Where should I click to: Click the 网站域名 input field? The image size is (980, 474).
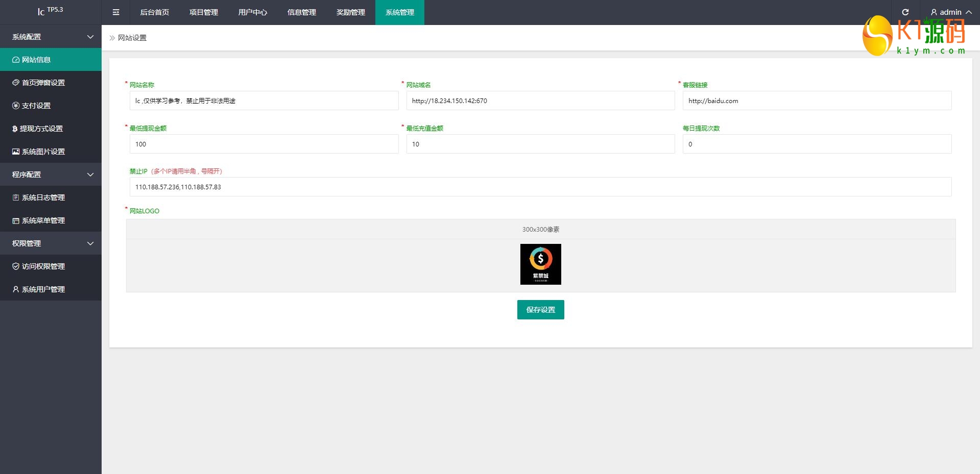click(541, 101)
